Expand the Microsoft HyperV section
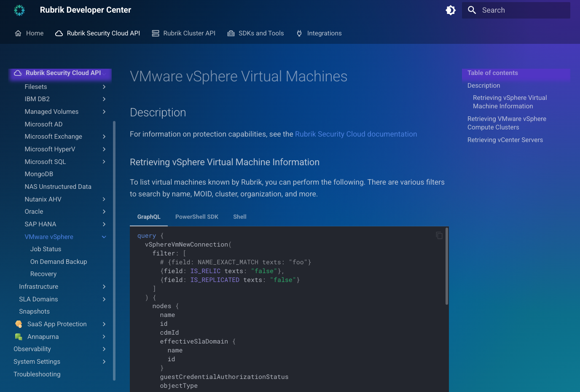The height and width of the screenshot is (392, 580). click(x=104, y=149)
